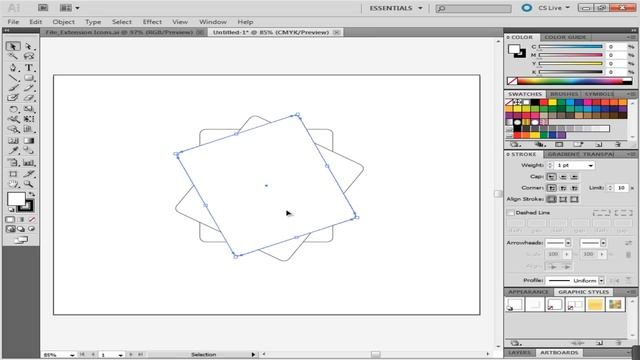Screen dimensions: 640x360
Task: Open the stroke Profile dropdown
Action: click(x=601, y=280)
